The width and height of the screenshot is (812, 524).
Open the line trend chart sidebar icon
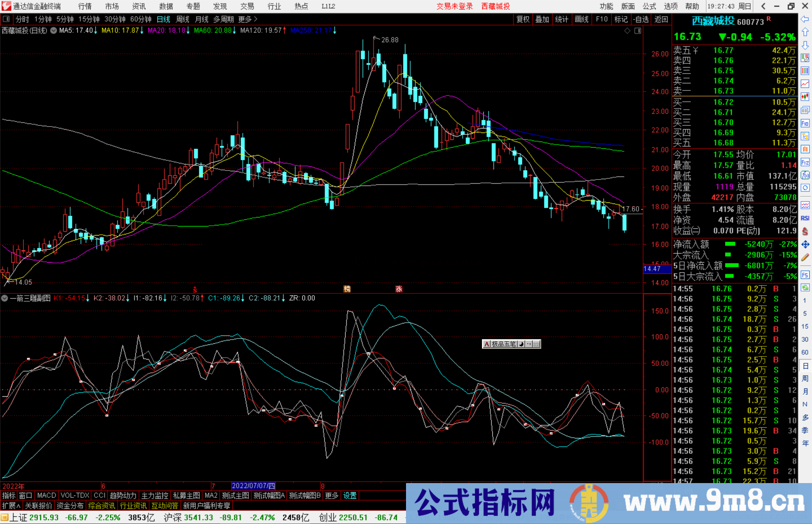805,84
